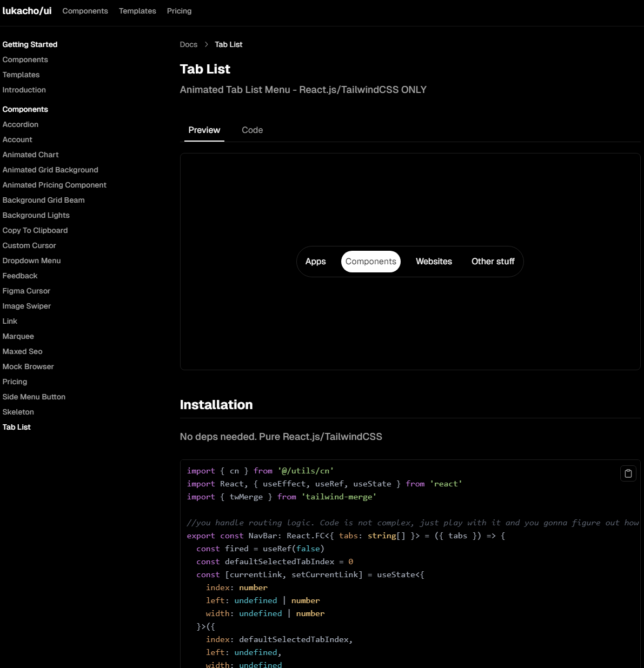Open the Marquee component page
Viewport: 644px width, 668px height.
coord(18,336)
